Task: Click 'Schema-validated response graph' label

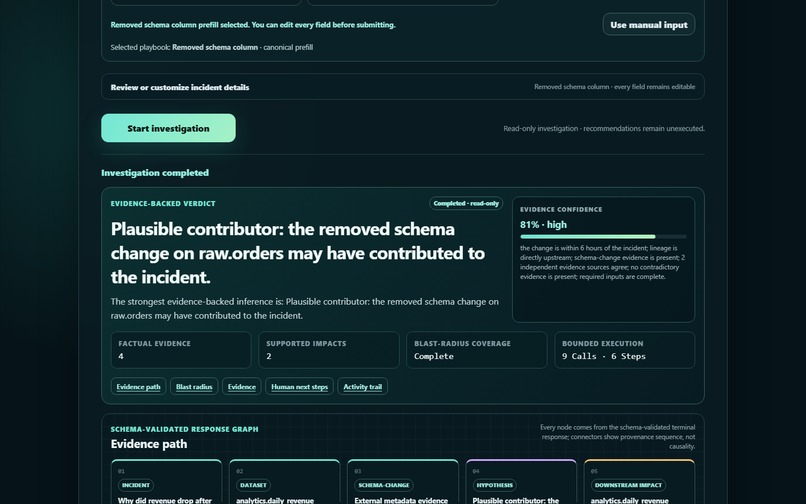Action: 185,429
